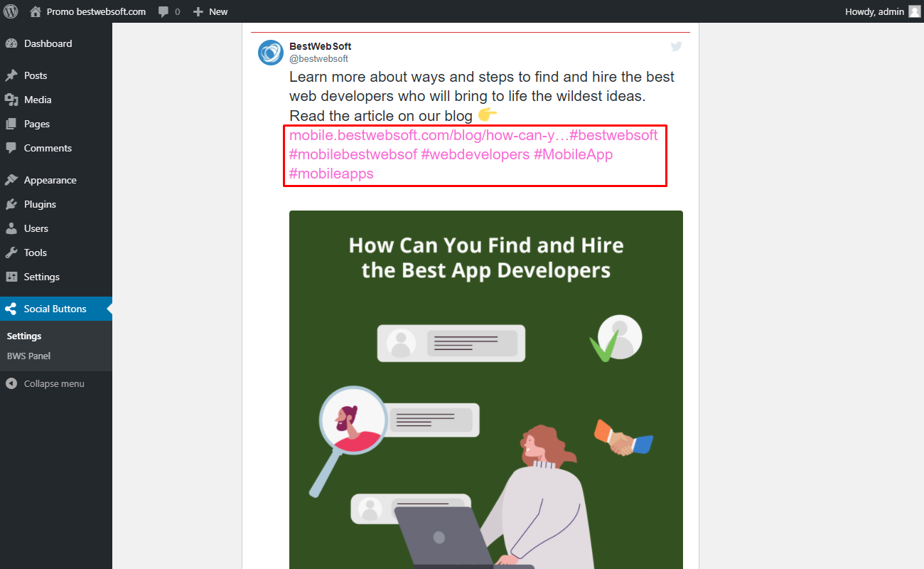The width and height of the screenshot is (924, 569).
Task: Click the Users person icon
Action: [x=11, y=228]
